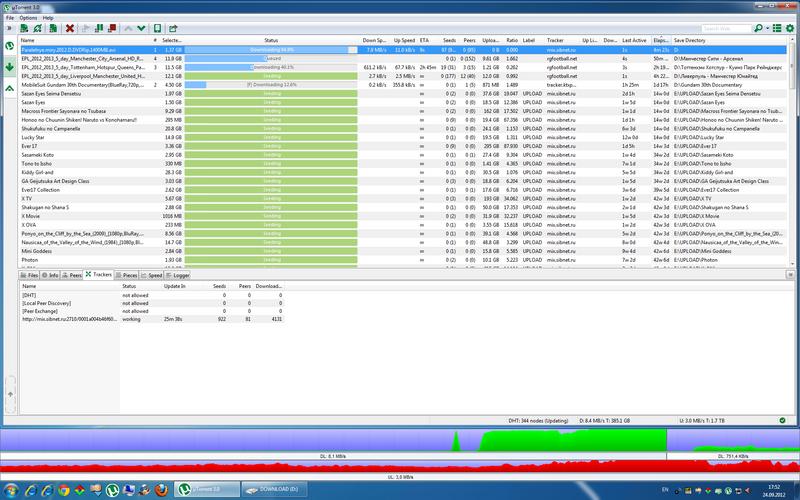Switch to the Speed tab

click(x=152, y=275)
